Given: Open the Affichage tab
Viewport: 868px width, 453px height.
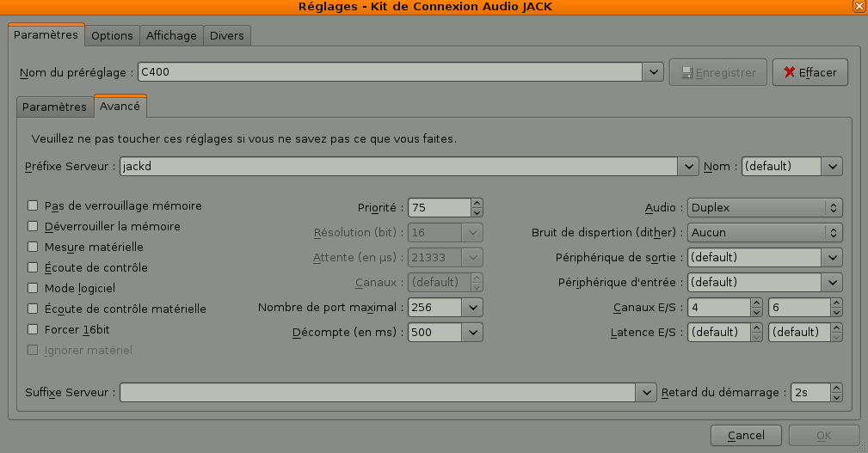Looking at the screenshot, I should (x=171, y=35).
